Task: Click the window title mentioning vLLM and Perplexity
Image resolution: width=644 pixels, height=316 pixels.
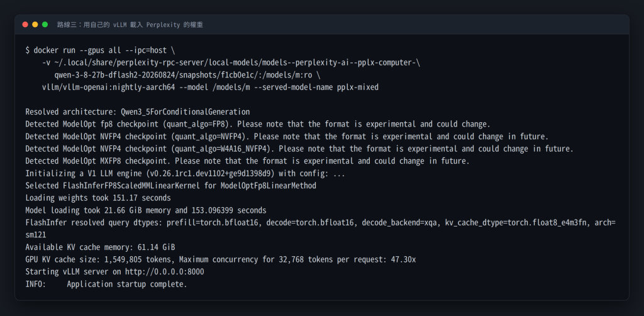Action: (x=130, y=25)
